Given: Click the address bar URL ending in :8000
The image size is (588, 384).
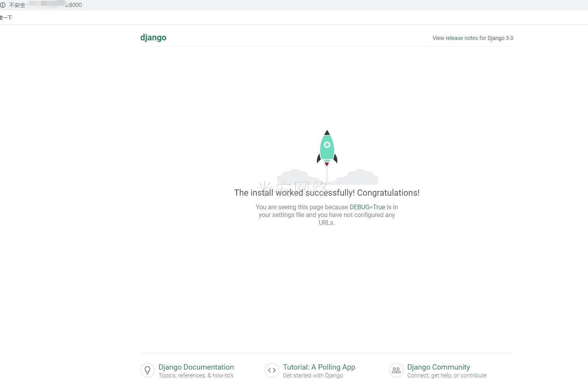Looking at the screenshot, I should click(x=54, y=5).
